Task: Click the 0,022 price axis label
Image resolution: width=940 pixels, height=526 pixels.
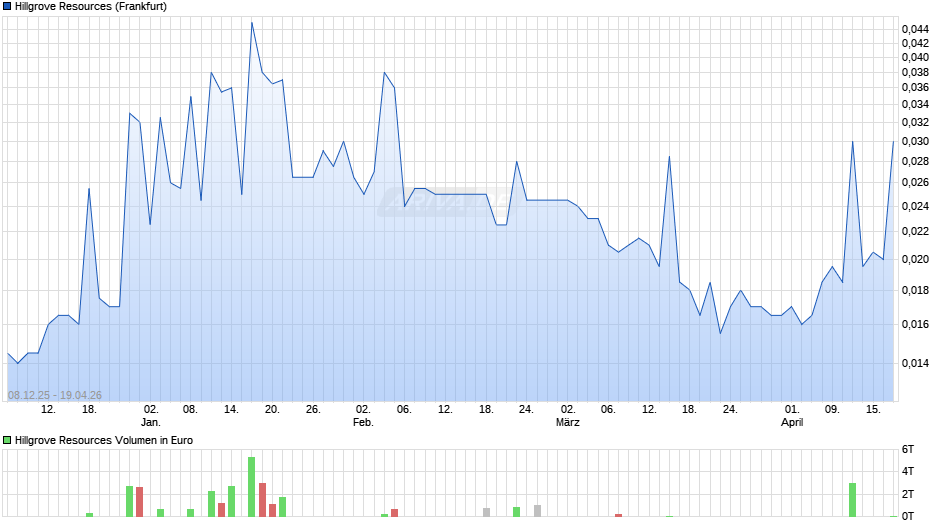Action: click(915, 232)
